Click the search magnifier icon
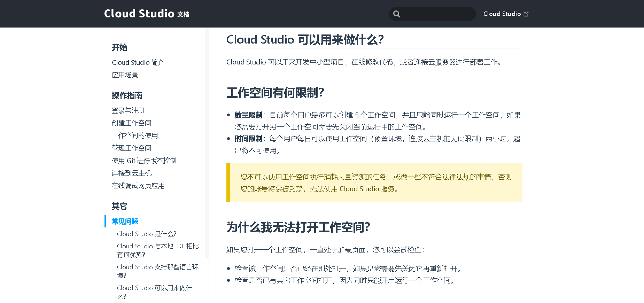The height and width of the screenshot is (303, 644). click(396, 14)
